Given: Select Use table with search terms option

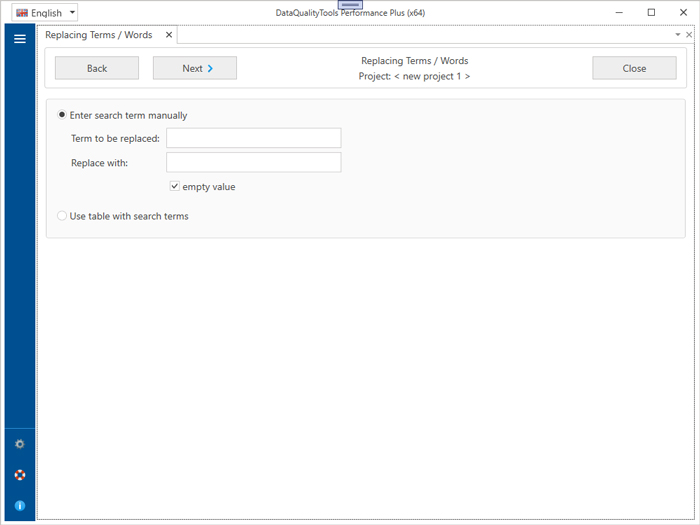Looking at the screenshot, I should click(63, 216).
